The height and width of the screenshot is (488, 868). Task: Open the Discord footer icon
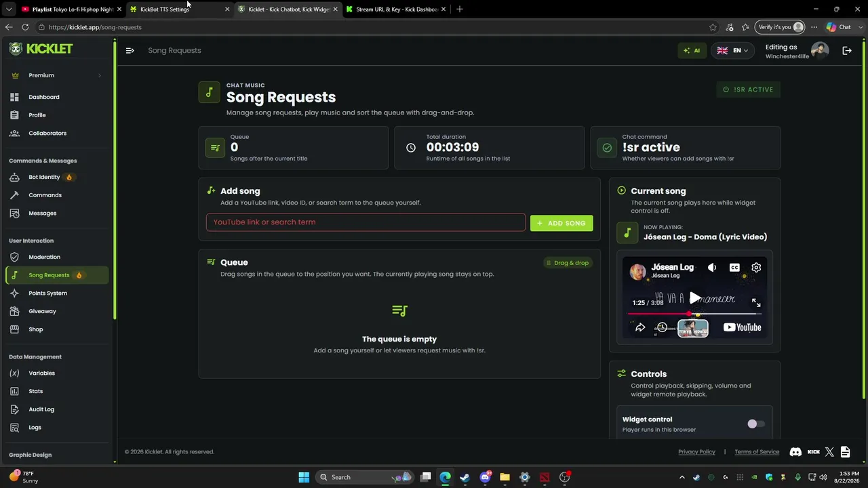coord(795,452)
